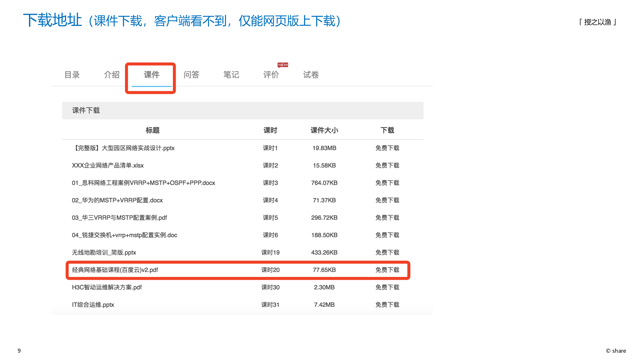View the 评价 tab with NEW badge
Screen dimensions: 644x362
point(271,75)
